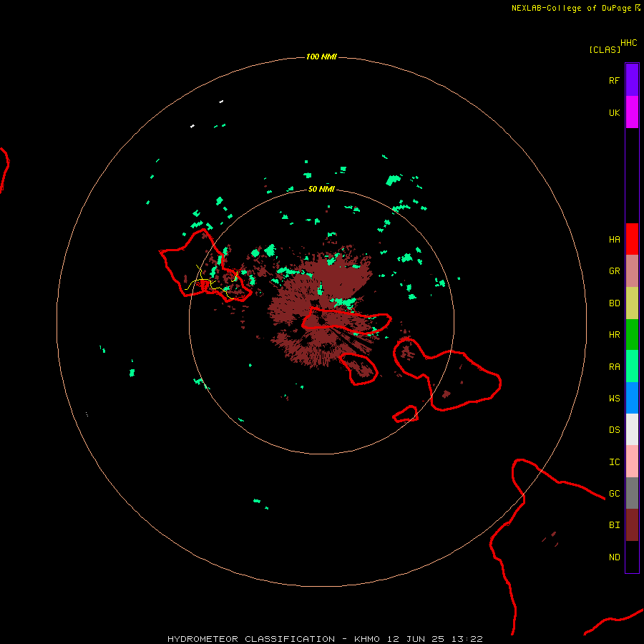Image resolution: width=644 pixels, height=644 pixels.
Task: Select the BD yellow legend block
Action: pos(632,303)
